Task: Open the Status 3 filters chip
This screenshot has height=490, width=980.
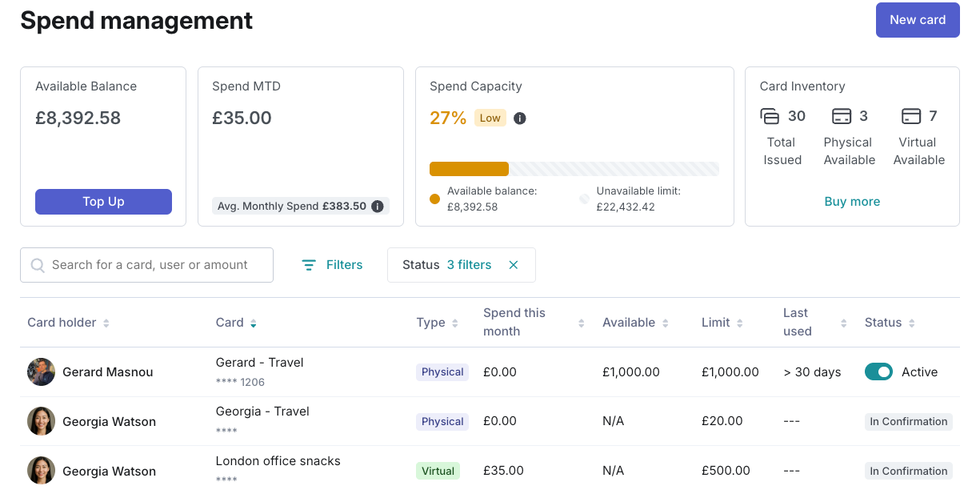Action: click(x=447, y=265)
